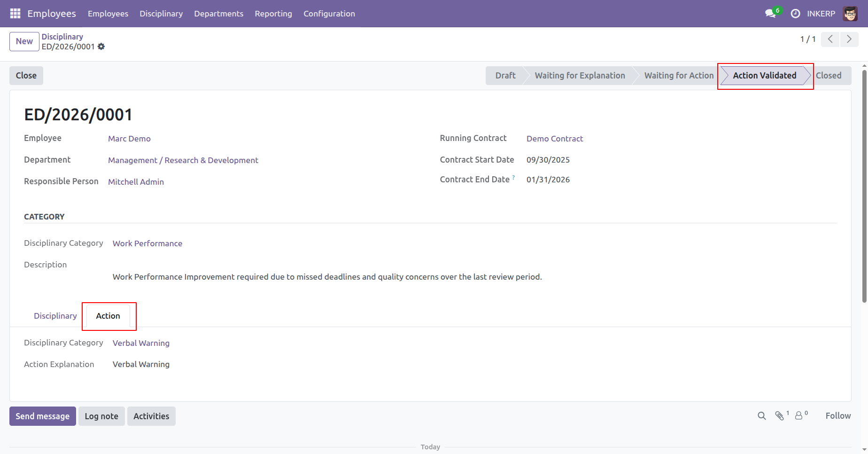Show followers person icon
Image resolution: width=868 pixels, height=454 pixels.
798,416
